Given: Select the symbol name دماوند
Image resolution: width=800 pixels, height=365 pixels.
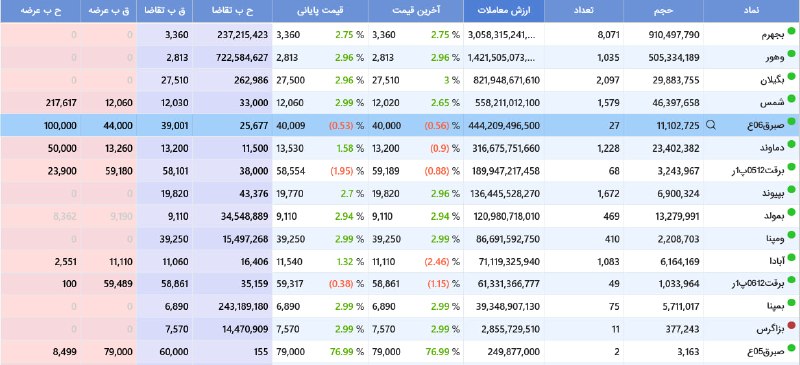Looking at the screenshot, I should pos(772,149).
